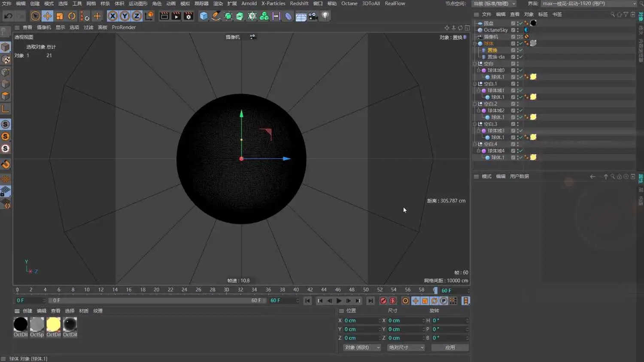The image size is (644, 362).
Task: Click Record Active Objects keyframe button
Action: pos(383,301)
